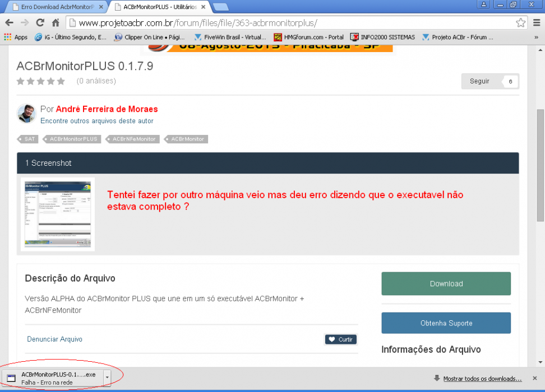Switch to the Erro Download AcbrMonitor tab
The width and height of the screenshot is (545, 392).
[57, 7]
